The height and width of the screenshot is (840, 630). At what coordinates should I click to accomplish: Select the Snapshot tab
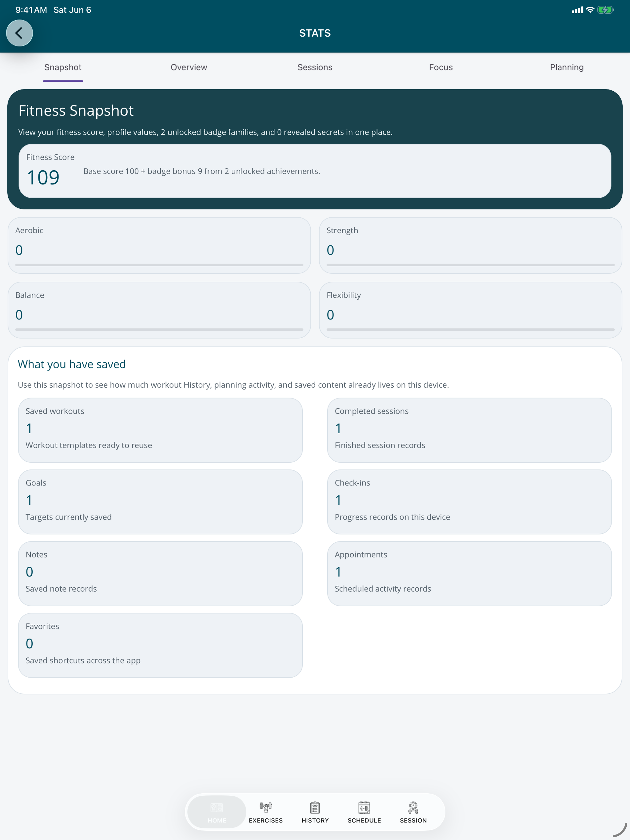tap(63, 67)
